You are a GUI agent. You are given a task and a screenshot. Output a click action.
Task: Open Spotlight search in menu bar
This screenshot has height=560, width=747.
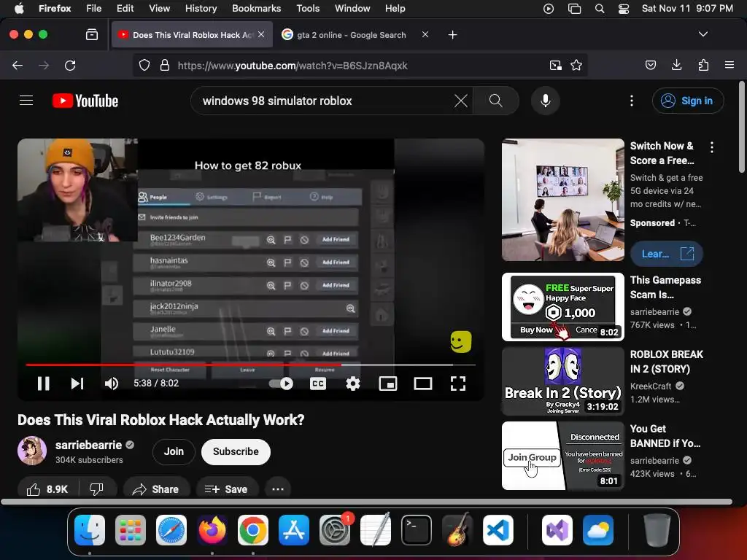600,9
